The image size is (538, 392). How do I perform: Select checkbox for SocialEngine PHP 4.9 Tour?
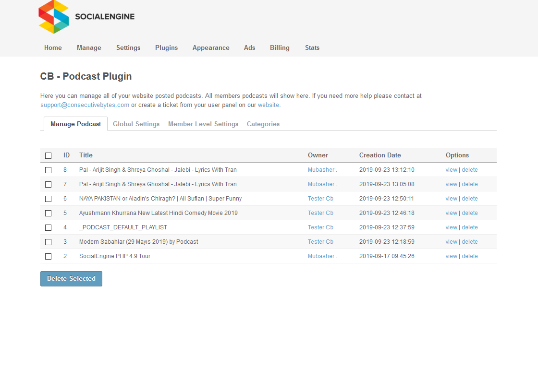pos(48,256)
